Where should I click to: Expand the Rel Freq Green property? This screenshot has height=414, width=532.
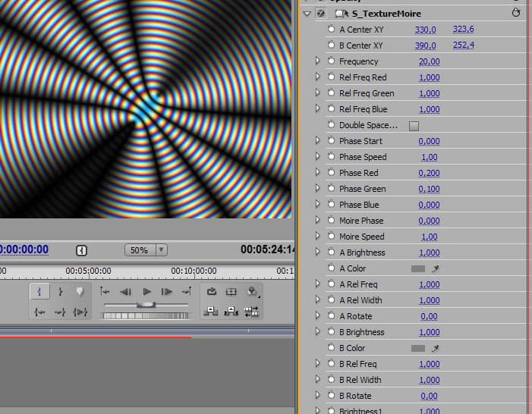[x=317, y=93]
